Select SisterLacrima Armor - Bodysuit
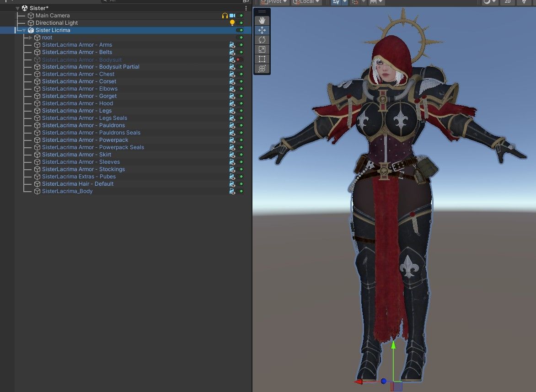The width and height of the screenshot is (536, 392). coord(82,59)
